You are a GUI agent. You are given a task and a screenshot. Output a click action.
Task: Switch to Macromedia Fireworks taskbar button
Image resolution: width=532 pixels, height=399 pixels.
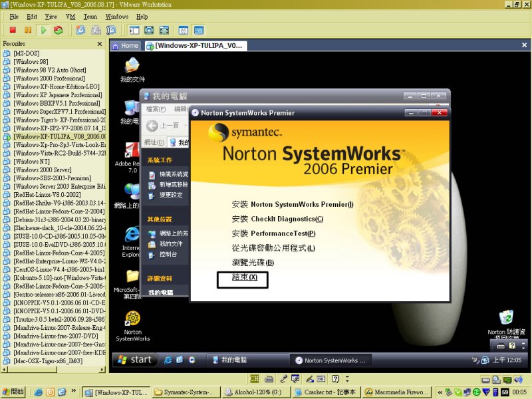coord(396,392)
